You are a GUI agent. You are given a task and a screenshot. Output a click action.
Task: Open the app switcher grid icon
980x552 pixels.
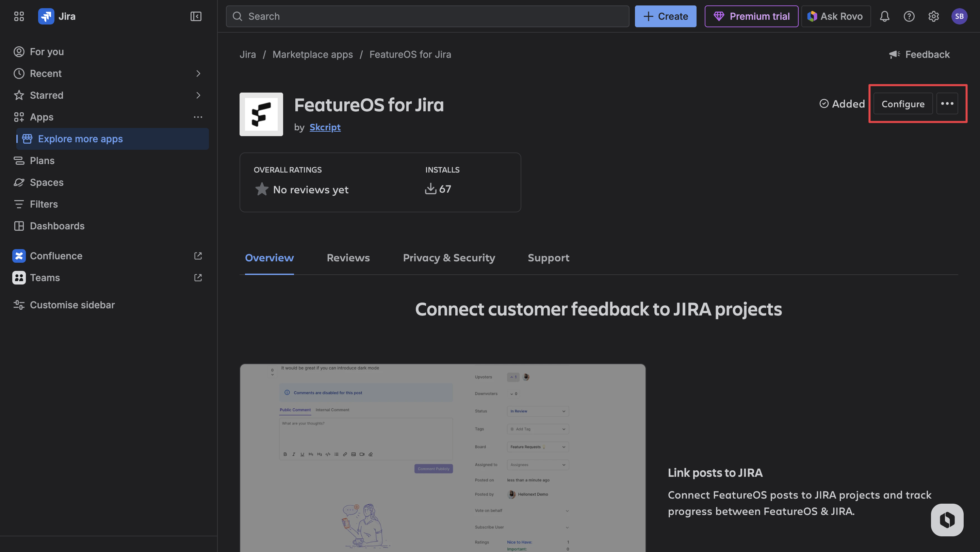pyautogui.click(x=19, y=16)
